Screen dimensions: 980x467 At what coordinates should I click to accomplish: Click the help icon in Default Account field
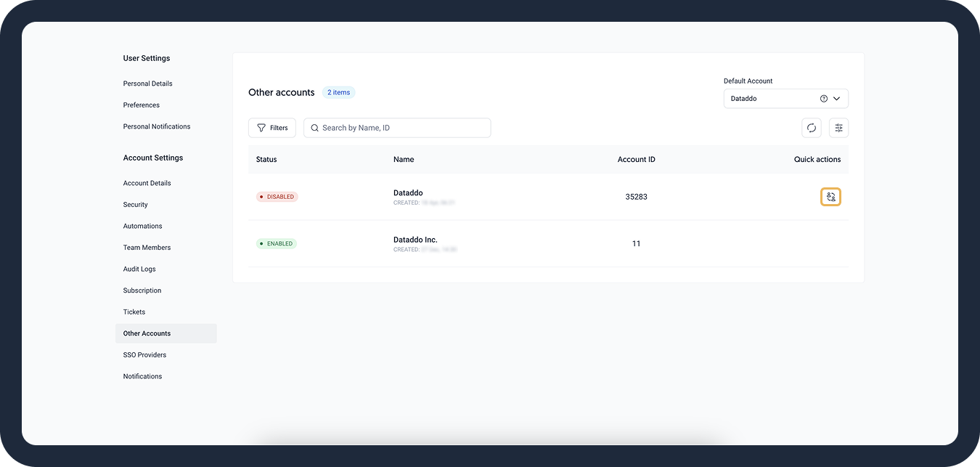click(824, 99)
